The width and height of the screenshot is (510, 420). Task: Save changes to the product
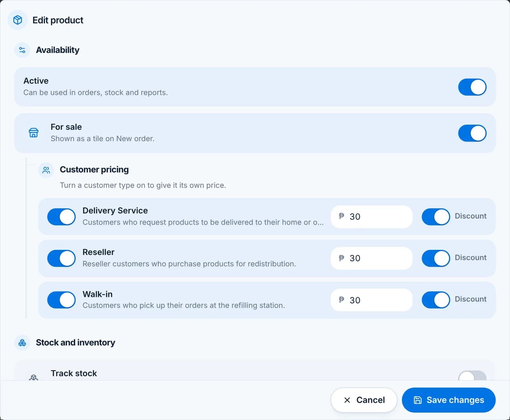[x=448, y=400]
